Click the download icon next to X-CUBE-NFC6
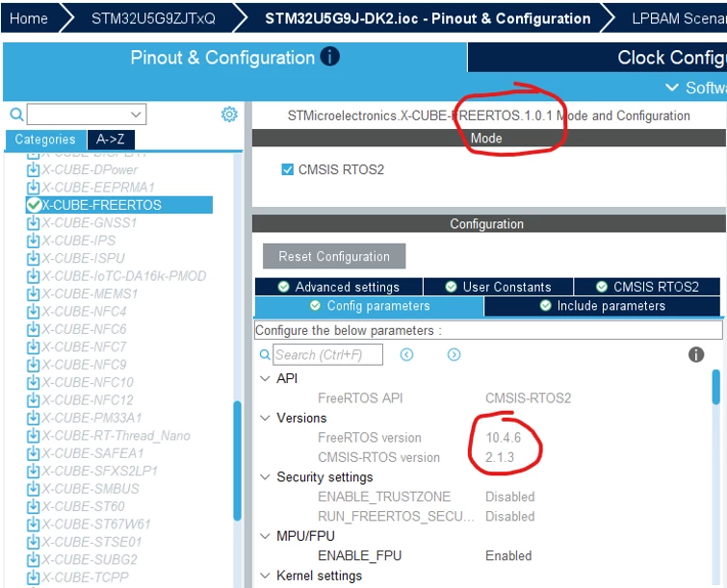727x588 pixels. (33, 329)
